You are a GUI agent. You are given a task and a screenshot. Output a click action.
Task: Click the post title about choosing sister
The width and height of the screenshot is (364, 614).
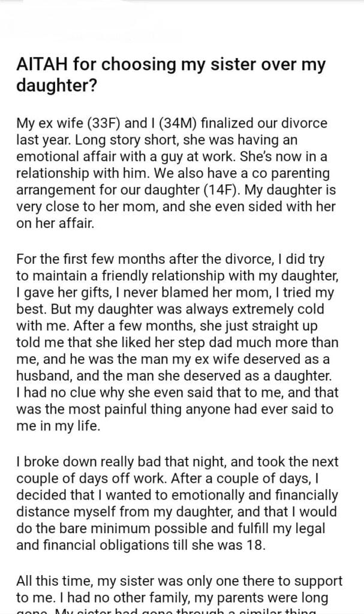170,75
